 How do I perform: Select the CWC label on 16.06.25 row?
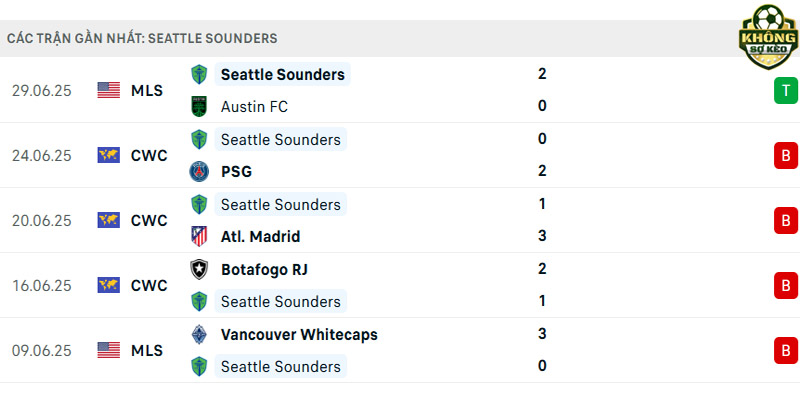[x=149, y=286]
